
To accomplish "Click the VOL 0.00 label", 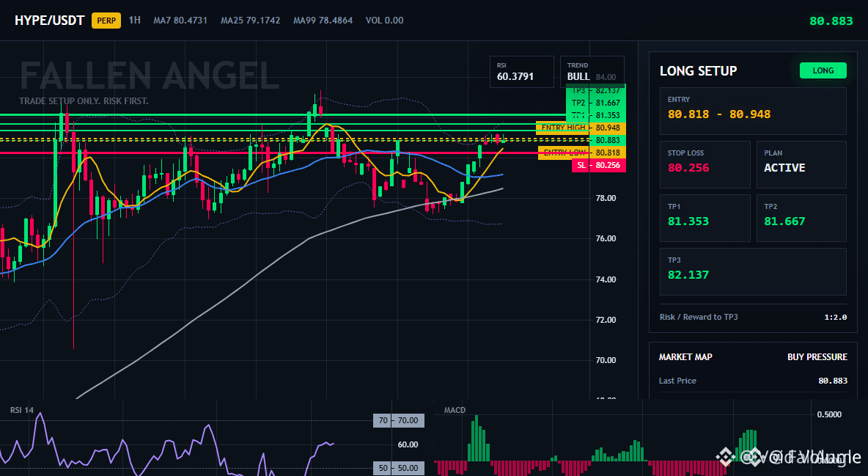I will point(384,21).
